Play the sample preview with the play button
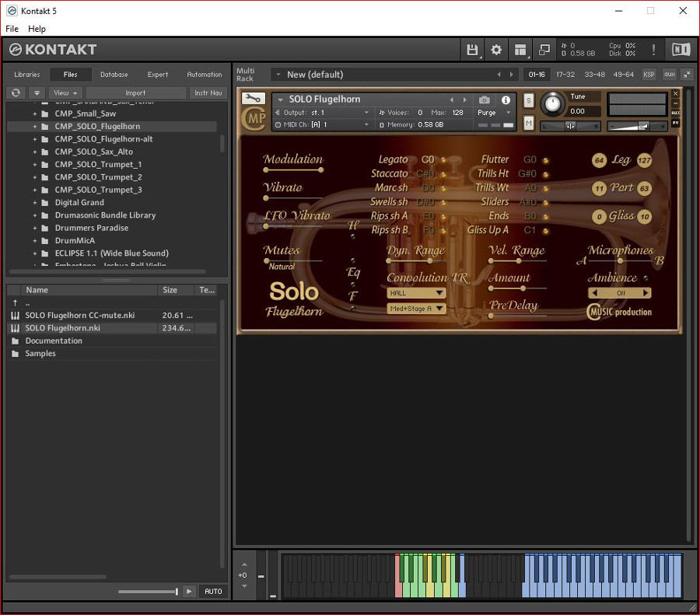 point(189,592)
